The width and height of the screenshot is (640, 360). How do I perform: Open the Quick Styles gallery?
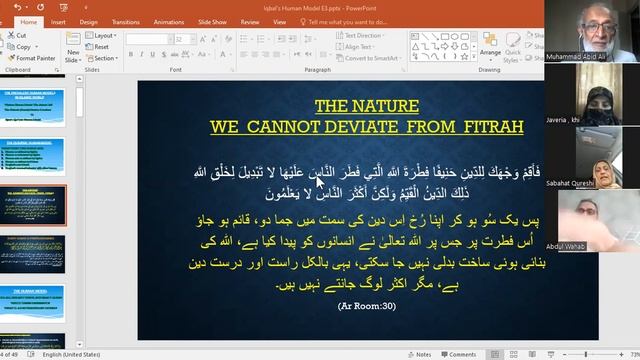click(x=513, y=48)
